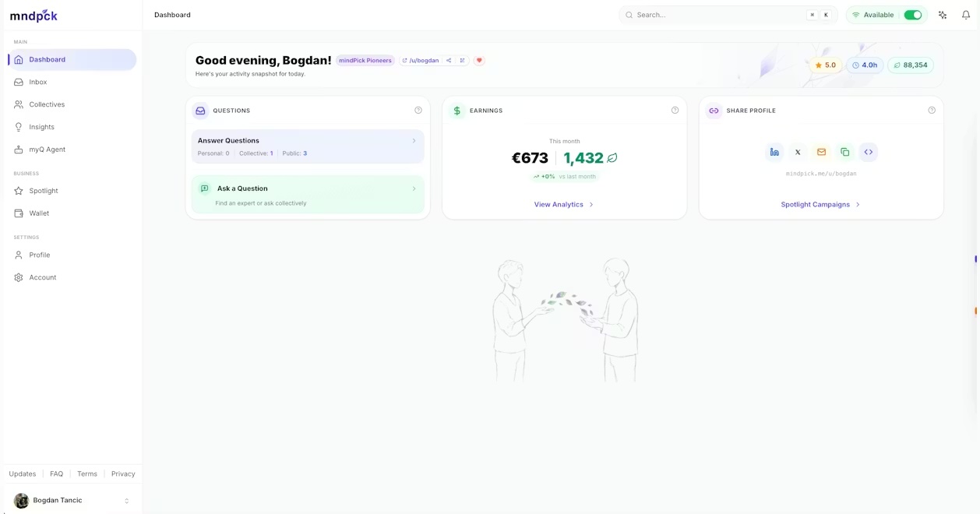Click the share icon next to /u/bogdan
This screenshot has height=514, width=980.
tap(448, 60)
